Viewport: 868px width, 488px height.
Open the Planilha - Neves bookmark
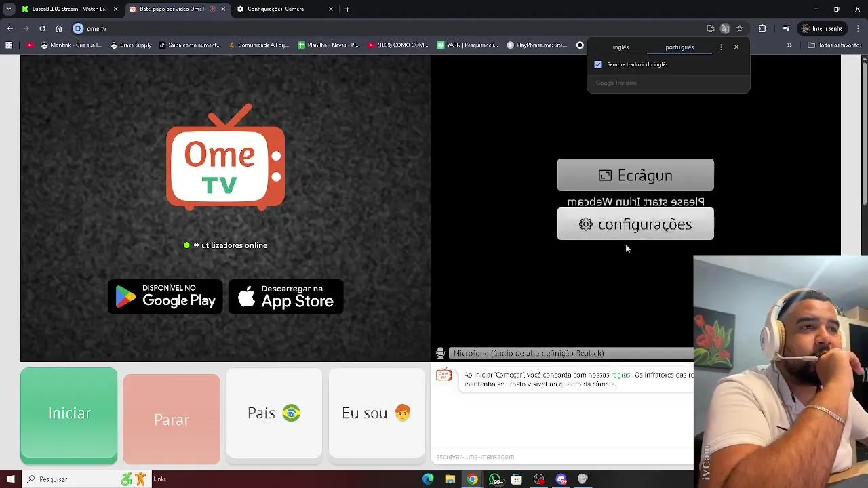329,45
